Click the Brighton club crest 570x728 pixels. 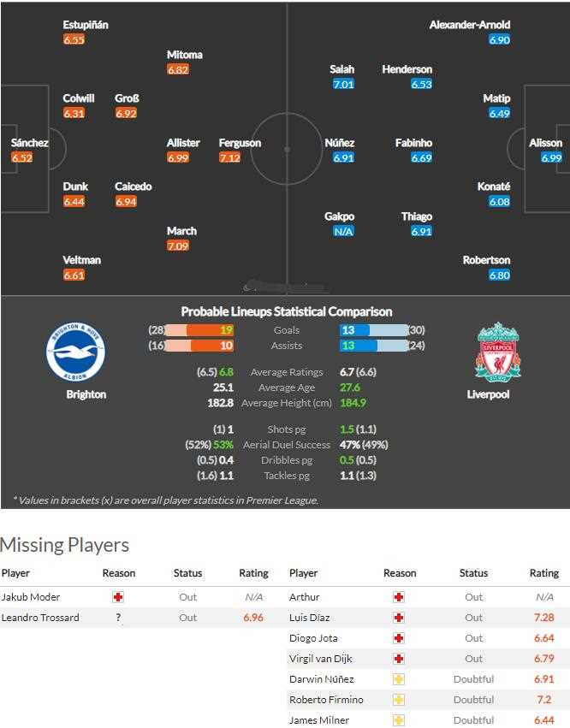tap(75, 352)
